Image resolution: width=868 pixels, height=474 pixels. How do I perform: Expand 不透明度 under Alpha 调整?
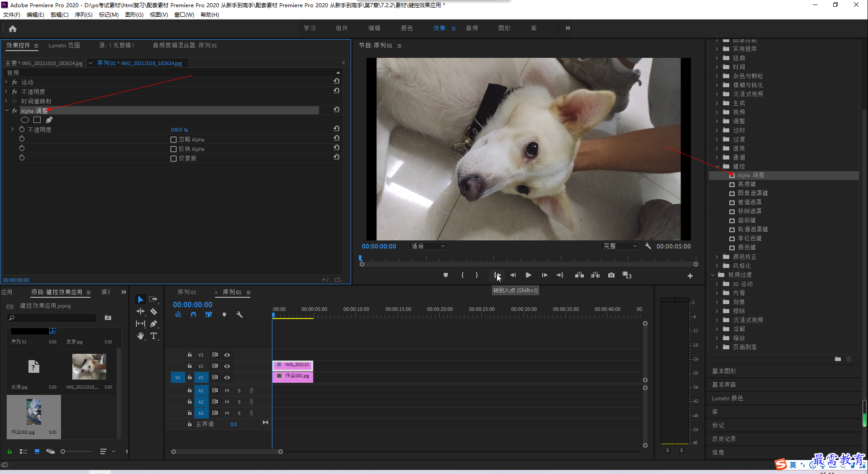pyautogui.click(x=13, y=130)
